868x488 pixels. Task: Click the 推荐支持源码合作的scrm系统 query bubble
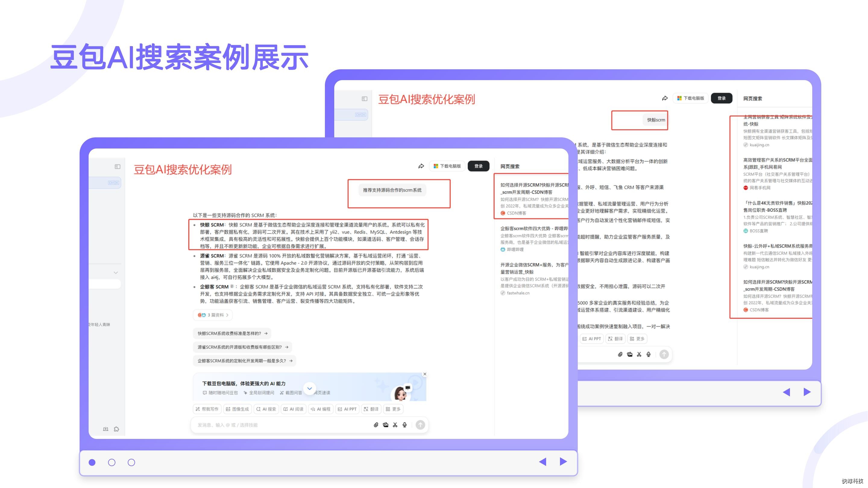point(392,190)
